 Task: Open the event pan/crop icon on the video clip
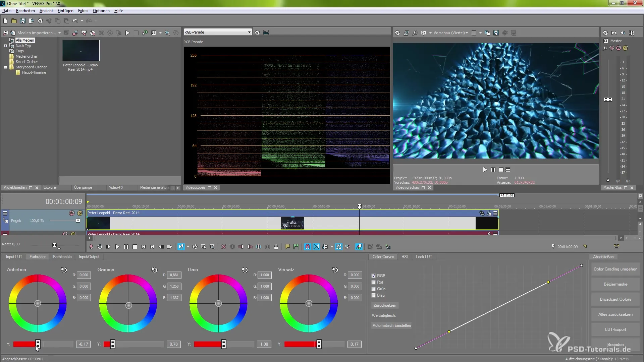pyautogui.click(x=482, y=213)
